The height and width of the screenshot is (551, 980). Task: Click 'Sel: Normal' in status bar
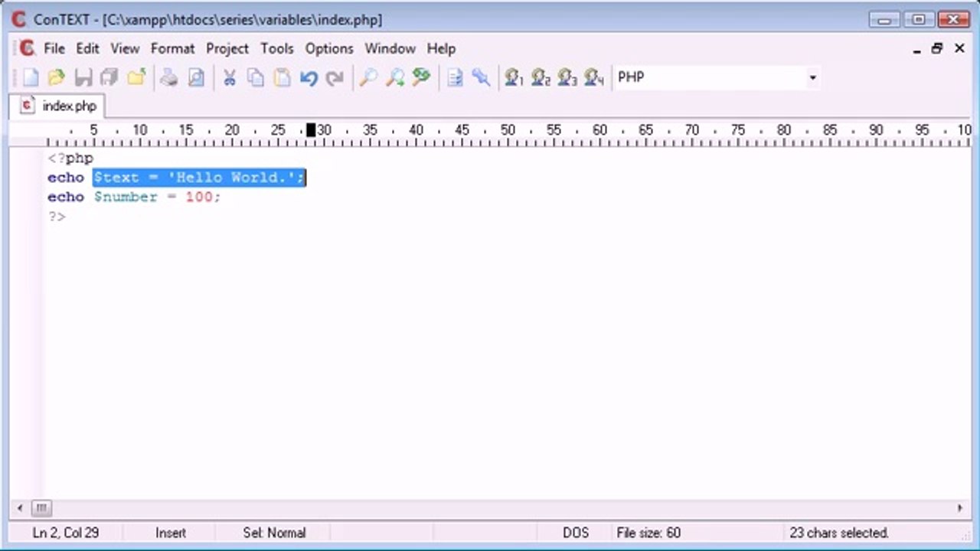pyautogui.click(x=274, y=533)
